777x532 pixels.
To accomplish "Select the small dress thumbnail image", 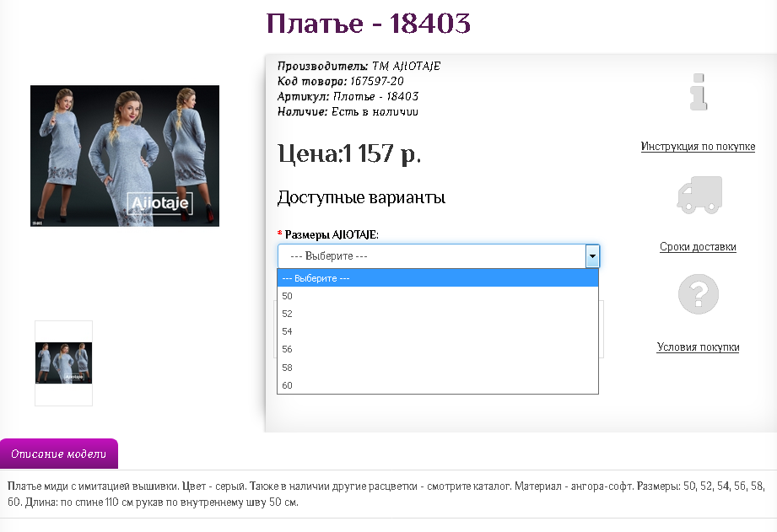I will (x=63, y=363).
